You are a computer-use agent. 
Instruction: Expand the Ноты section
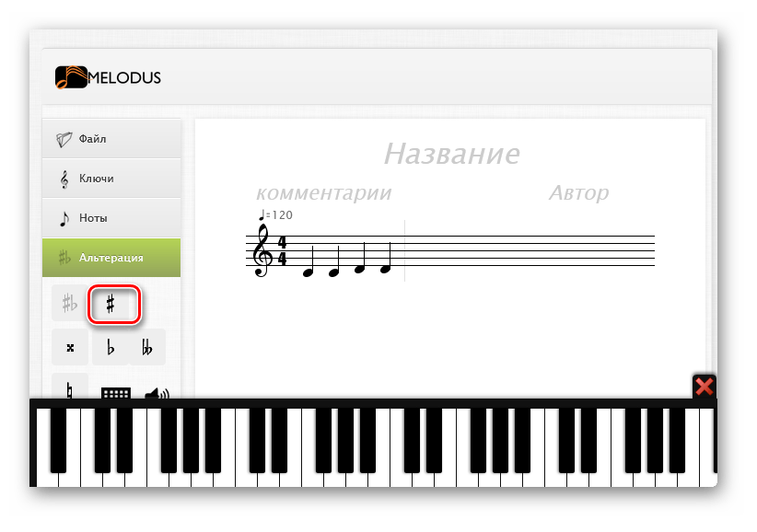111,218
